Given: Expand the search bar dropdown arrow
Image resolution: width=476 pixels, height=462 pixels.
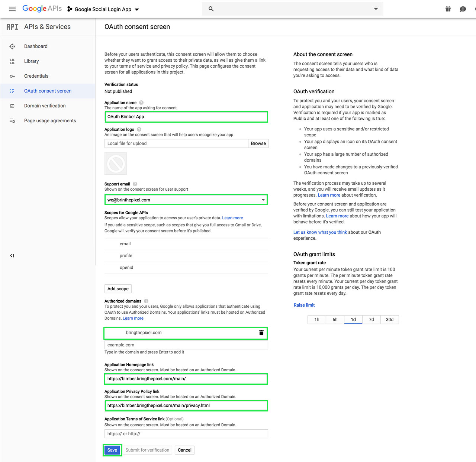Looking at the screenshot, I should pyautogui.click(x=376, y=9).
